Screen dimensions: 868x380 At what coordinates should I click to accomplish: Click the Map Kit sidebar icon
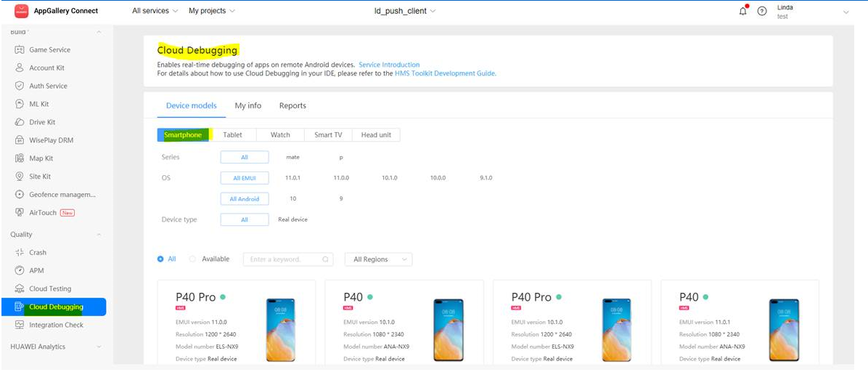(20, 158)
